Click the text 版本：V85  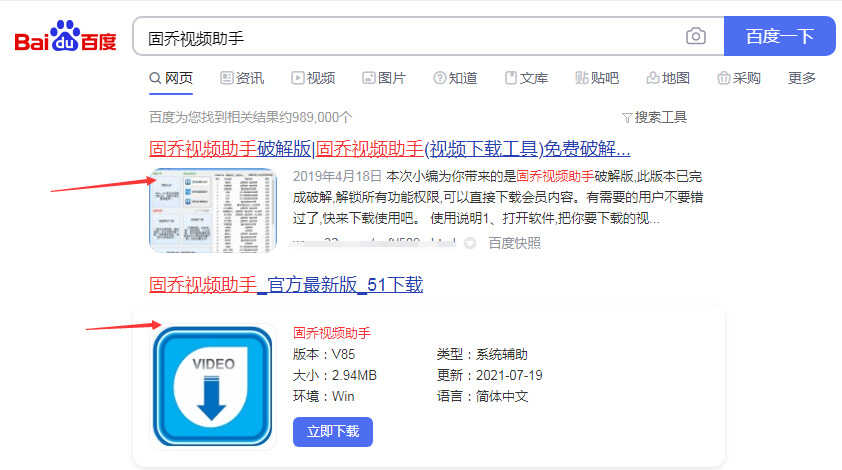324,355
